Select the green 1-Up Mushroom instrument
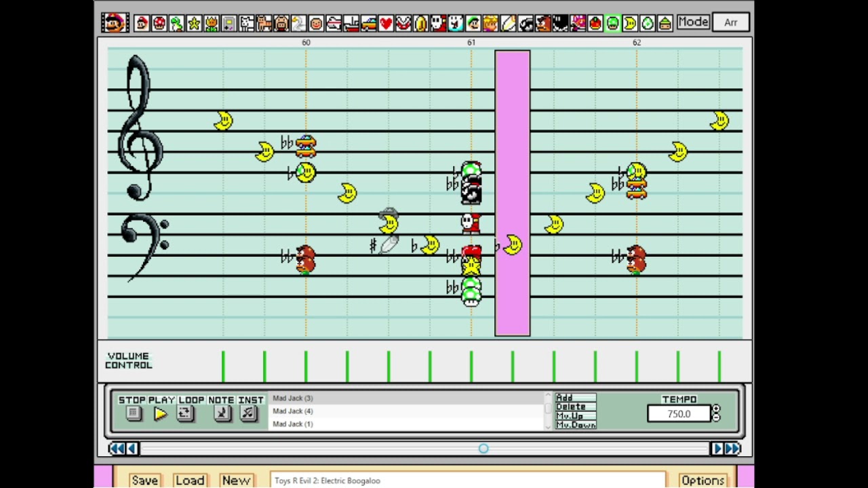Image resolution: width=868 pixels, height=488 pixels. (612, 23)
